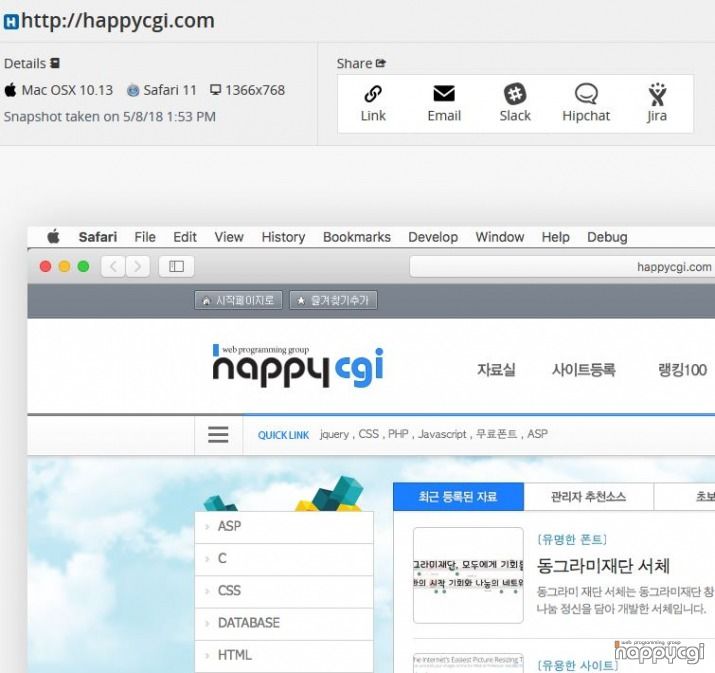Click the happycgi logo
The width and height of the screenshot is (715, 673).
click(298, 367)
